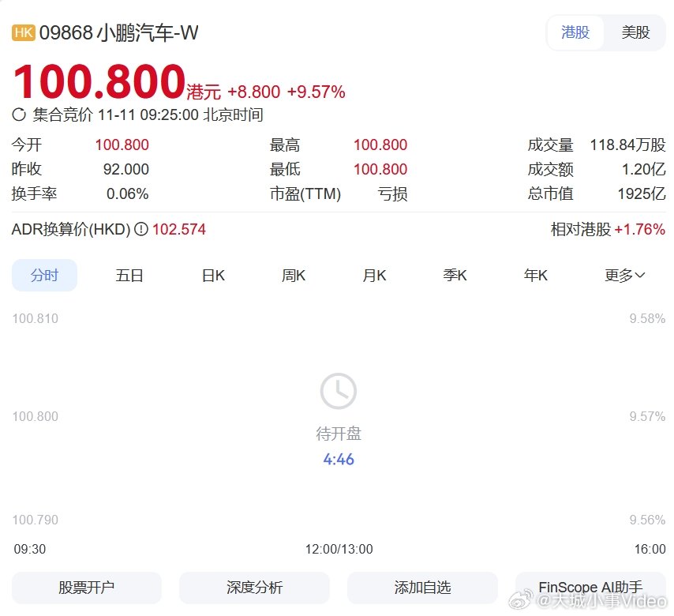Open the 月K monthly chart
This screenshot has width=674, height=616.
point(373,275)
